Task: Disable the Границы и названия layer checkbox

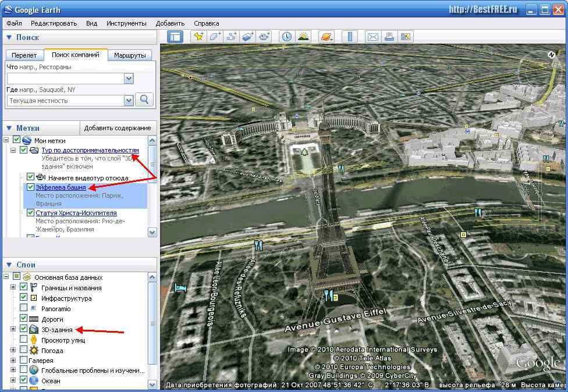Action: click(23, 287)
